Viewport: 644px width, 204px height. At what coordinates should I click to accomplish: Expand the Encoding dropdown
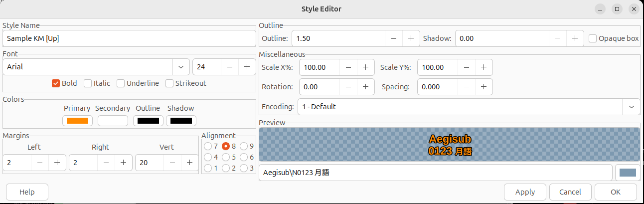(x=631, y=107)
